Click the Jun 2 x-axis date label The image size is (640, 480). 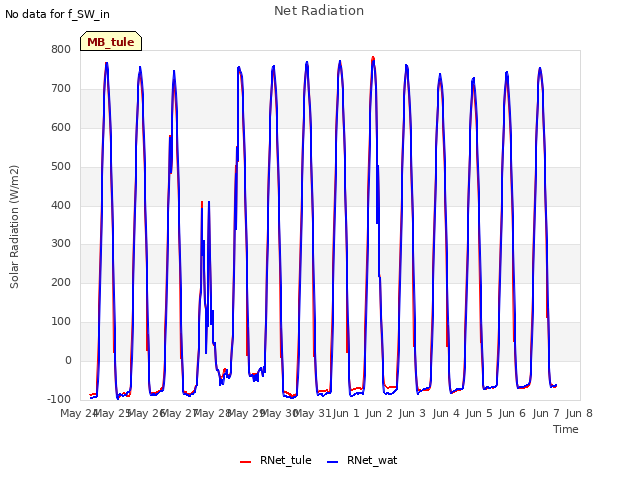coord(379,413)
